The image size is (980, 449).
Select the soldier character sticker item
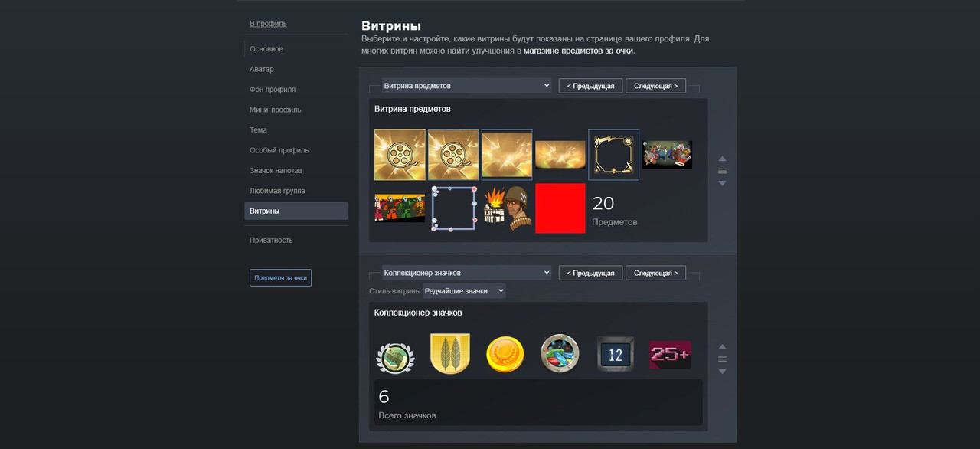507,207
